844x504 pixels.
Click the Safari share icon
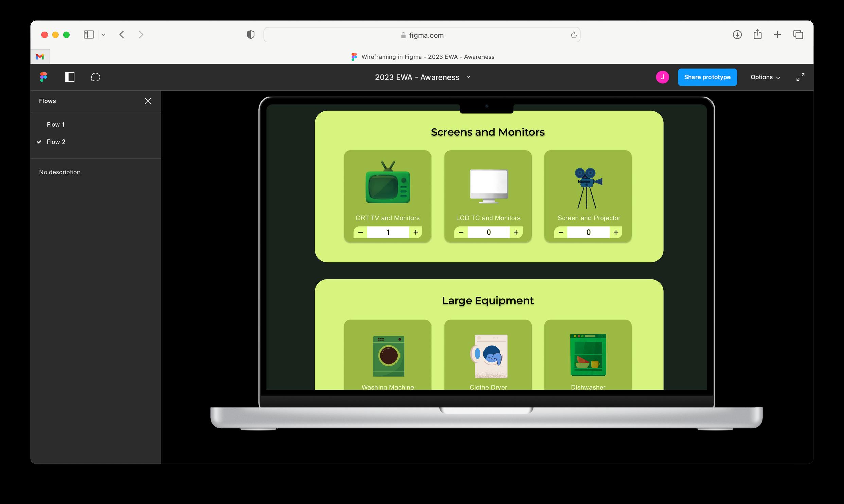(757, 35)
